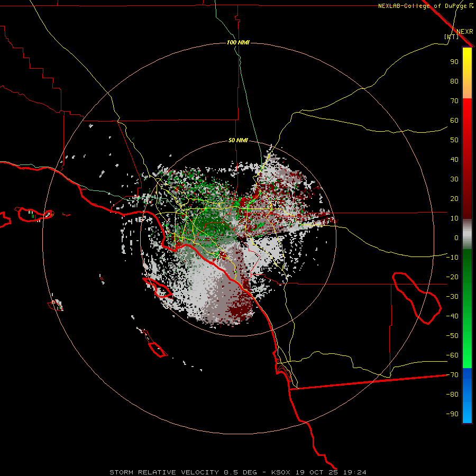Screen dimensions: 476x476
Task: Select the "30" value on velocity scale
Action: pyautogui.click(x=454, y=179)
